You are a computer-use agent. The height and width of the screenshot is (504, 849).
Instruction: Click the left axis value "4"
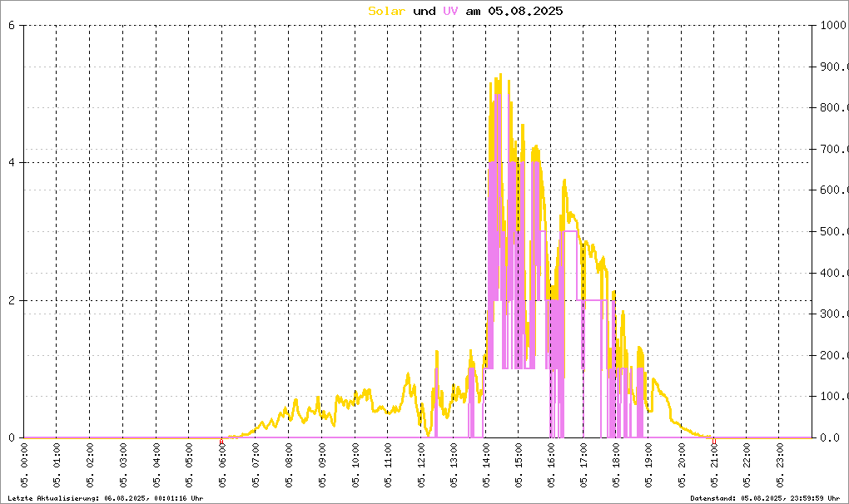coord(12,162)
